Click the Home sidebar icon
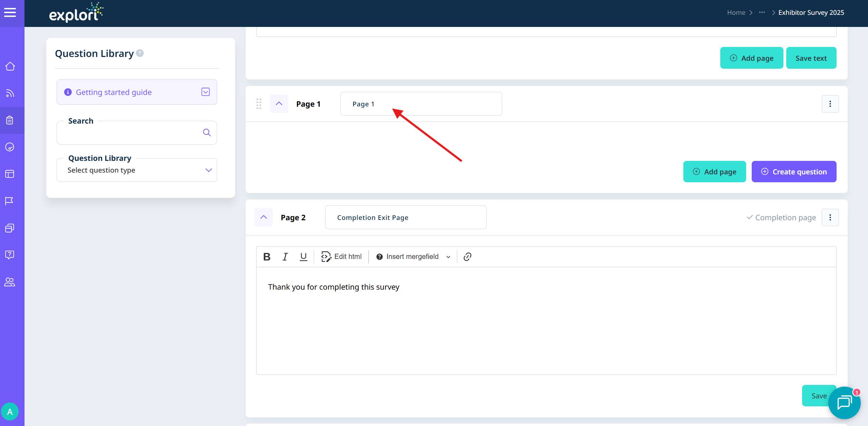Screen dimensions: 868x426 click(x=10, y=66)
